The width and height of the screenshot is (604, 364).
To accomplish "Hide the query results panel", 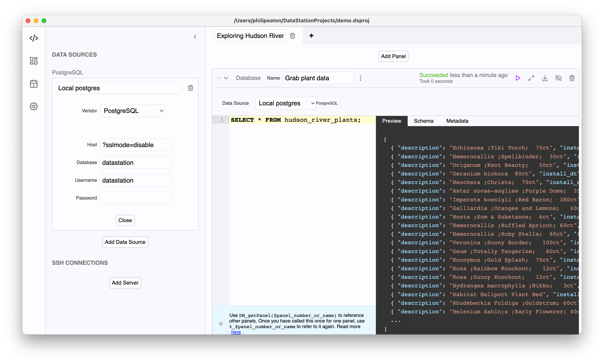I will click(x=558, y=78).
